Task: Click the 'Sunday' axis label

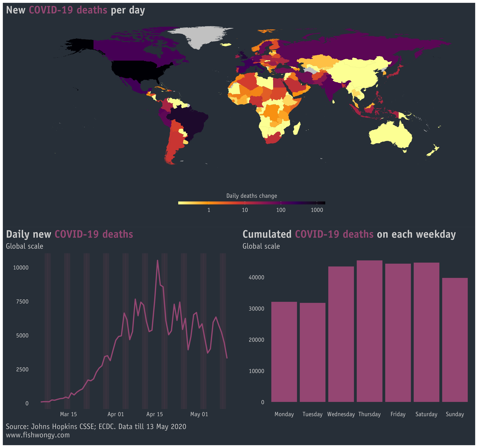Action: [x=455, y=414]
